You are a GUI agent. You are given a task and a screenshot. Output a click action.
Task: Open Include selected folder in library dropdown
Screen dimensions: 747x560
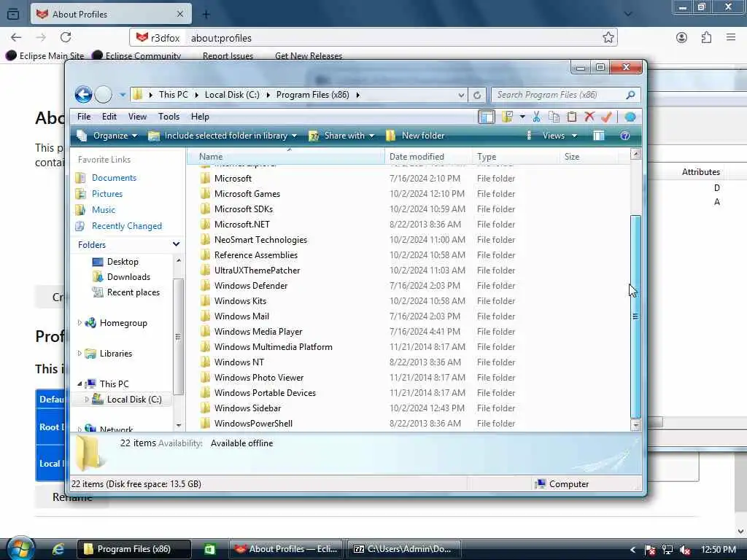coord(223,136)
